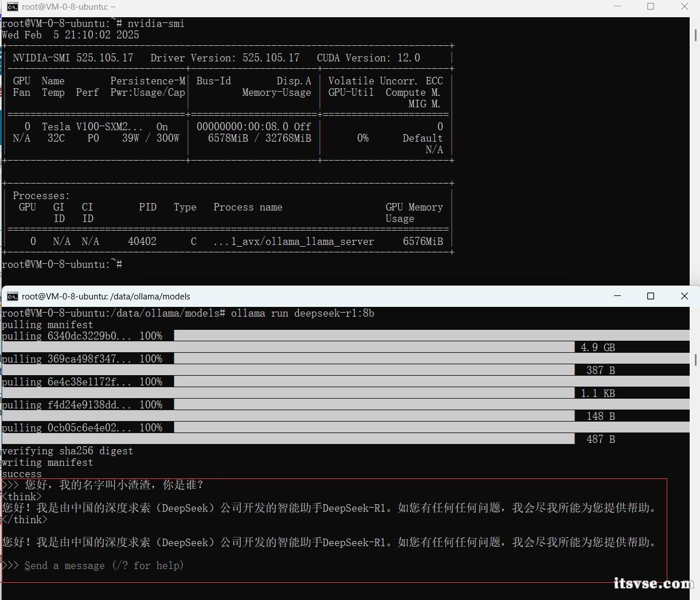The height and width of the screenshot is (600, 700).
Task: Click the top terminal title 'root@VM-0-8-ubuntu: ~'
Action: (69, 7)
